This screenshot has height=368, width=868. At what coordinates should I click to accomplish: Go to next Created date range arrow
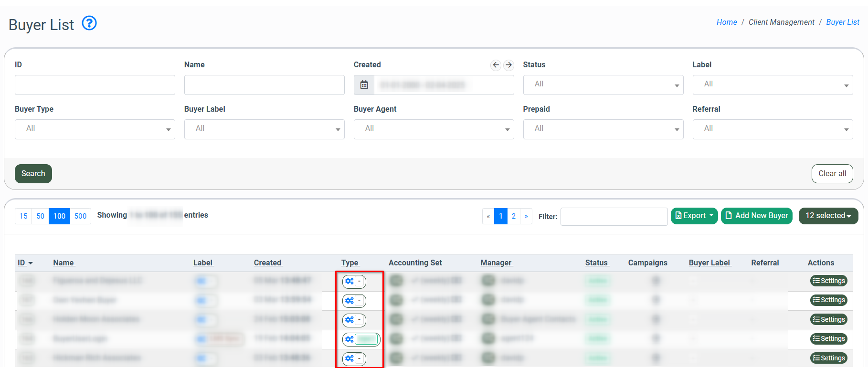509,65
